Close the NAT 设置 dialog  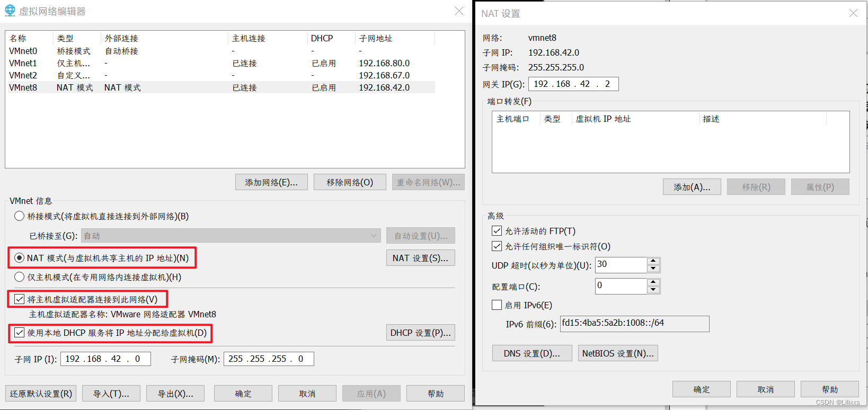point(853,13)
